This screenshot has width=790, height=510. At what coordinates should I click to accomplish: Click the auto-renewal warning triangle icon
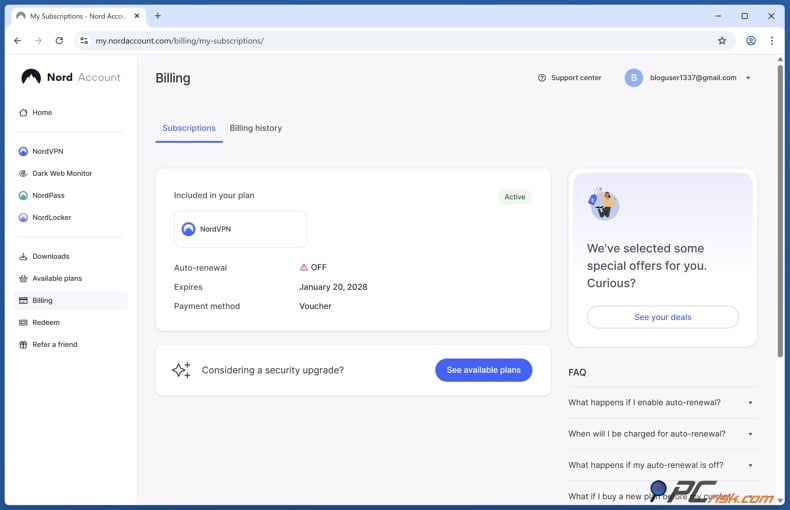point(304,268)
